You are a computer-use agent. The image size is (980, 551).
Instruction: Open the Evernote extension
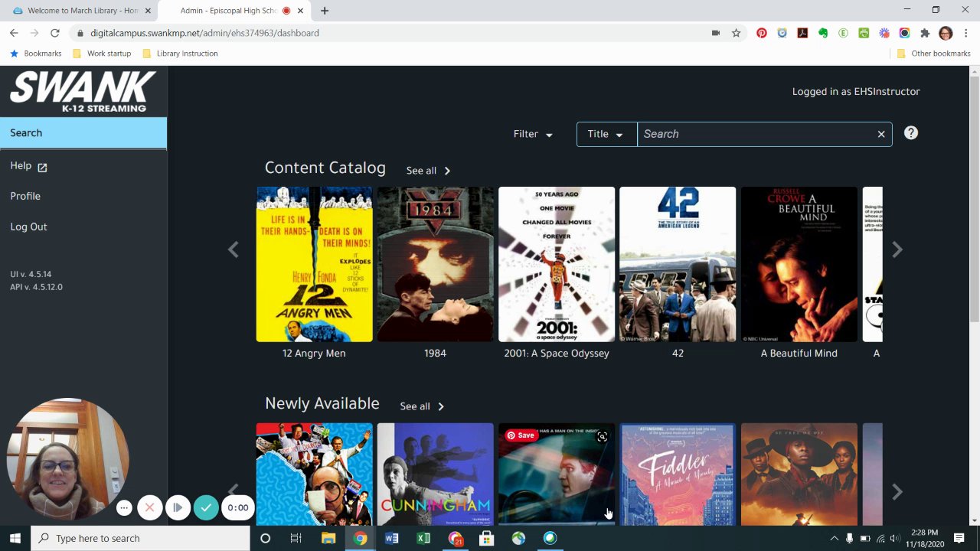tap(823, 33)
